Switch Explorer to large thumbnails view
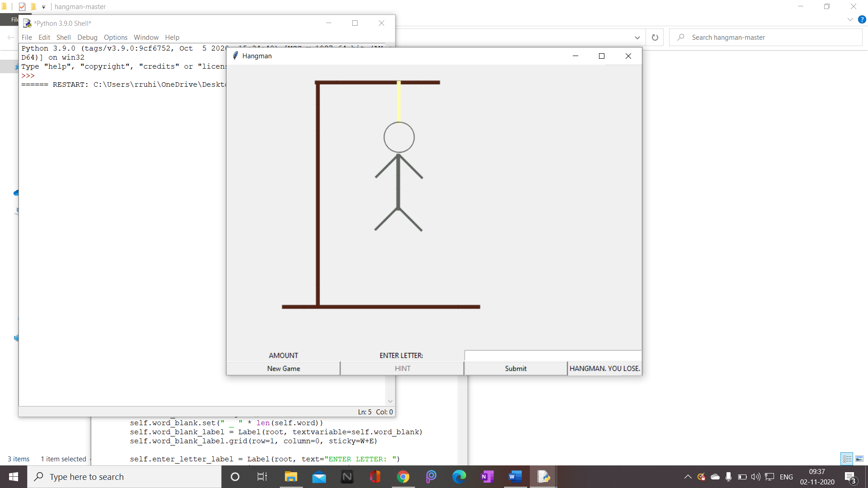 [859, 458]
